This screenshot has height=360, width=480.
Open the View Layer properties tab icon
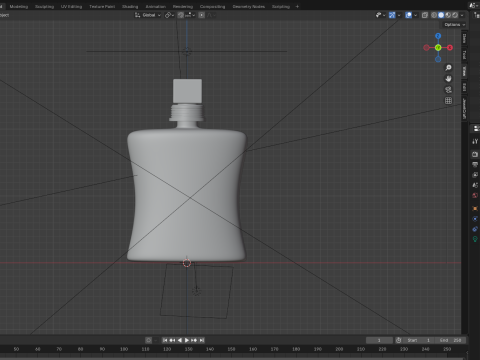(475, 175)
